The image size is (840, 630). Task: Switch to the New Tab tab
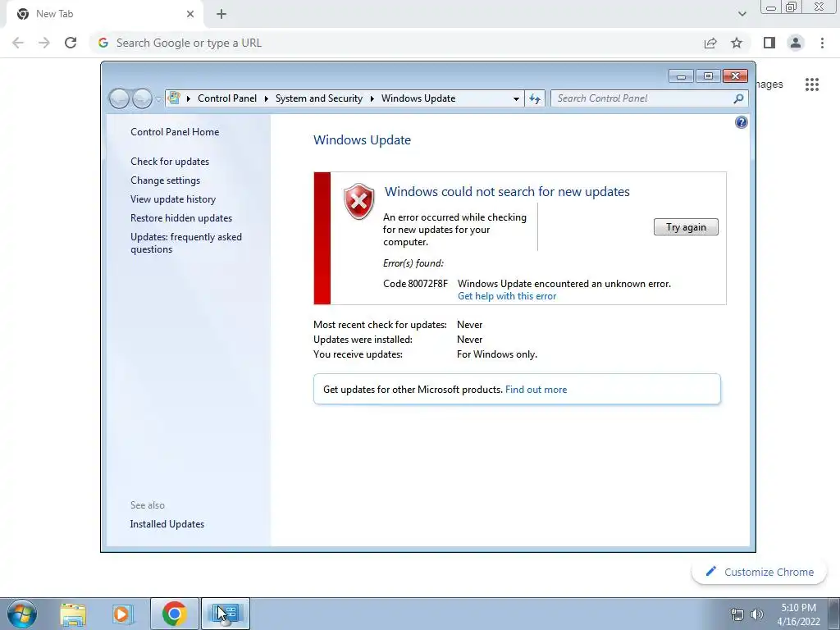point(105,14)
